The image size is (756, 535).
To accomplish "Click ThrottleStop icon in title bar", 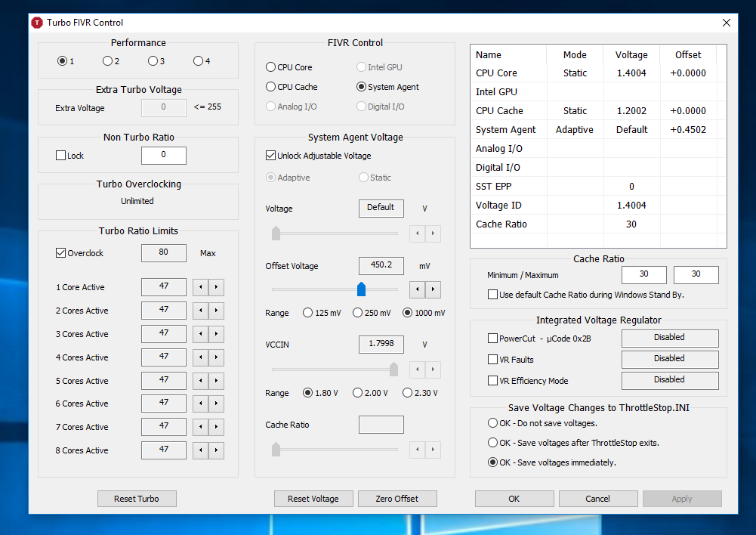I will pyautogui.click(x=37, y=23).
